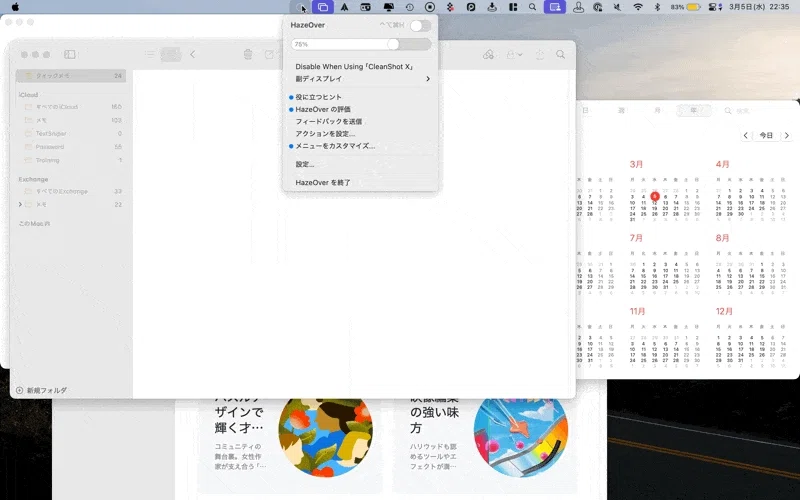Expand the 副ディスプレイ submenu
The width and height of the screenshot is (800, 500).
(x=360, y=79)
